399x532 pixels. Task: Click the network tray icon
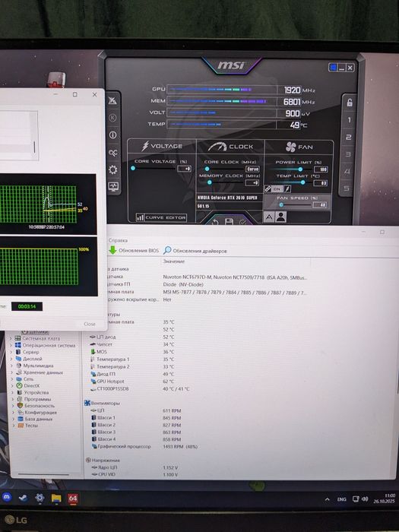tap(355, 499)
